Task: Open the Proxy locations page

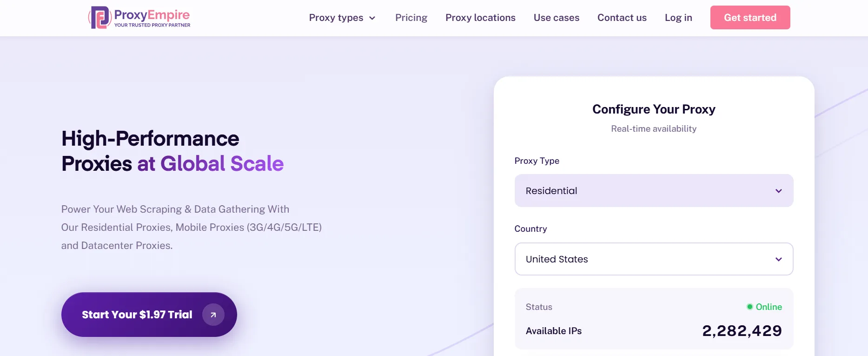Action: click(x=480, y=18)
